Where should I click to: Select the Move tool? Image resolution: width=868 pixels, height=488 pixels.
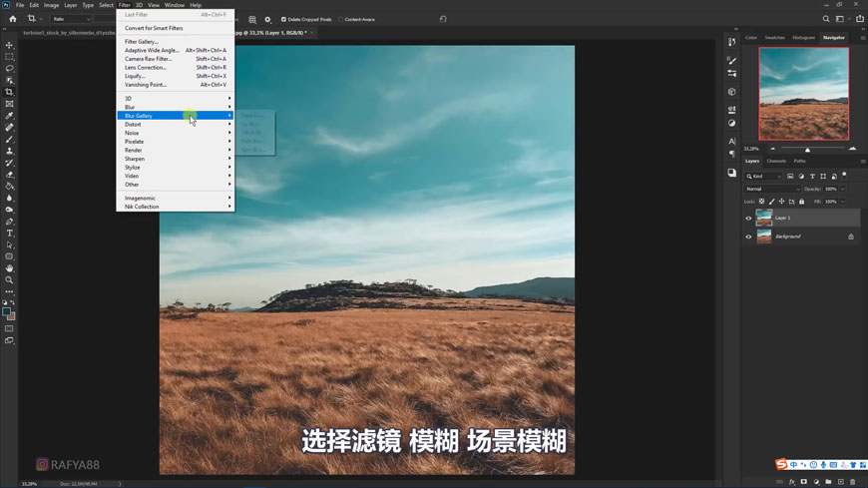click(9, 45)
